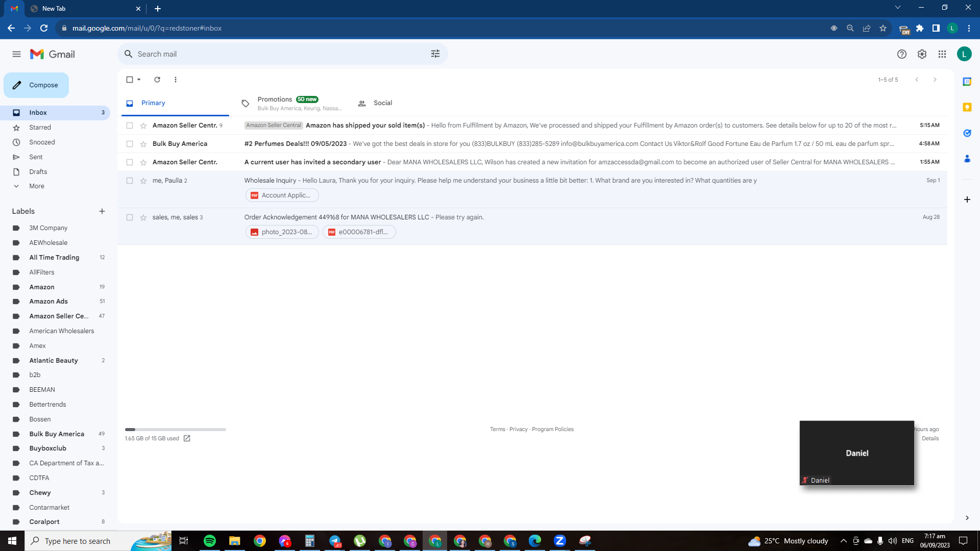Open storage management link icon
Screen dimensions: 980x551
(187, 438)
